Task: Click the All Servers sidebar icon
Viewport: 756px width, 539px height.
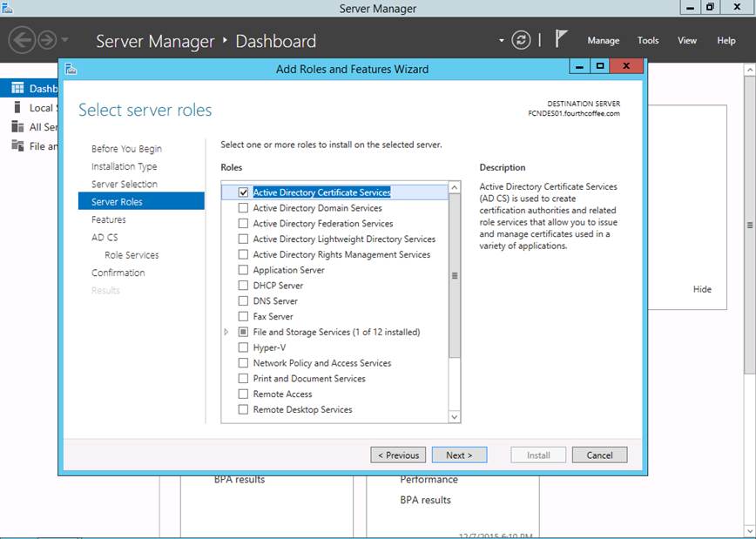Action: [17, 126]
